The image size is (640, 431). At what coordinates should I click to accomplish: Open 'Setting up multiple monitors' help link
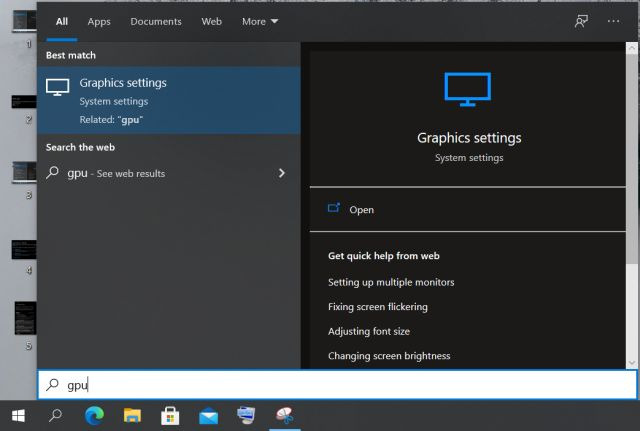pos(391,282)
